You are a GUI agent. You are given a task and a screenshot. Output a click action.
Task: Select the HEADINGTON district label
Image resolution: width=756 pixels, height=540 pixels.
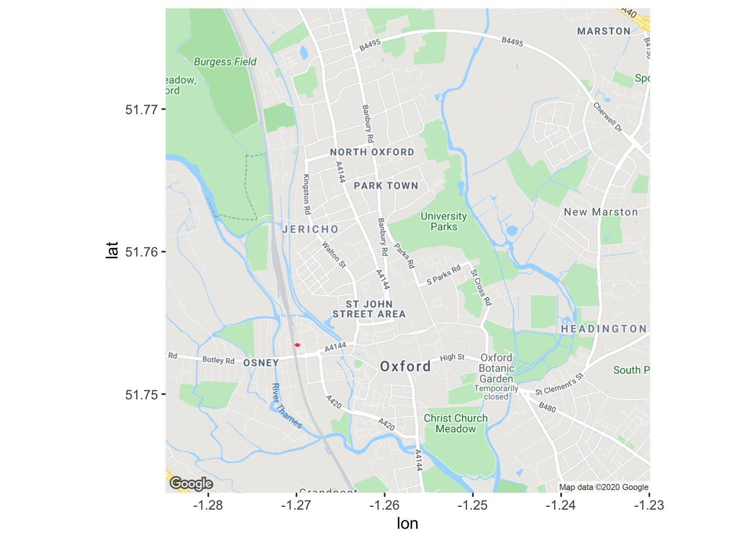tap(604, 329)
